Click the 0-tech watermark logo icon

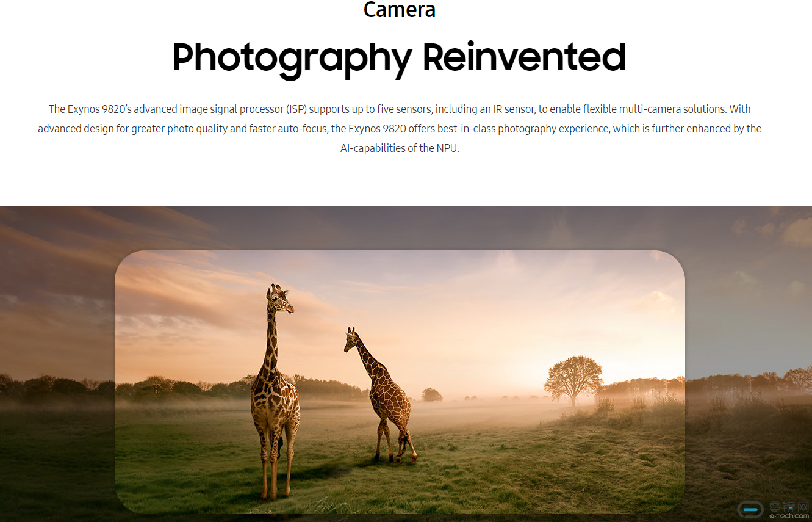[750, 509]
